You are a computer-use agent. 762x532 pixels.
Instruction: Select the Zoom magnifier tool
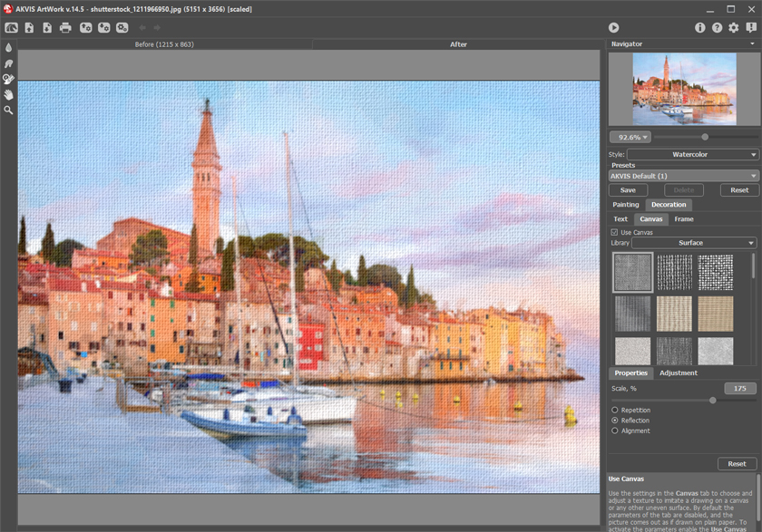click(x=8, y=111)
